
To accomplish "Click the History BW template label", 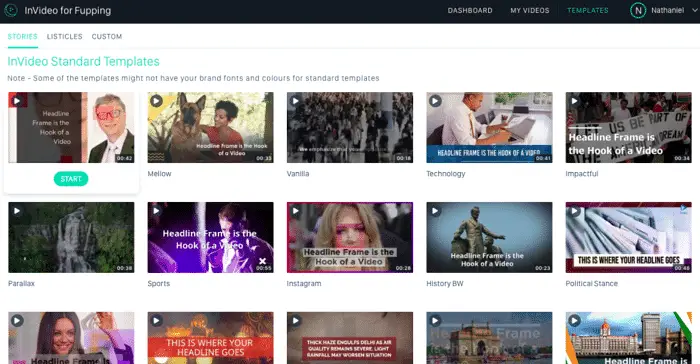I will coord(445,284).
